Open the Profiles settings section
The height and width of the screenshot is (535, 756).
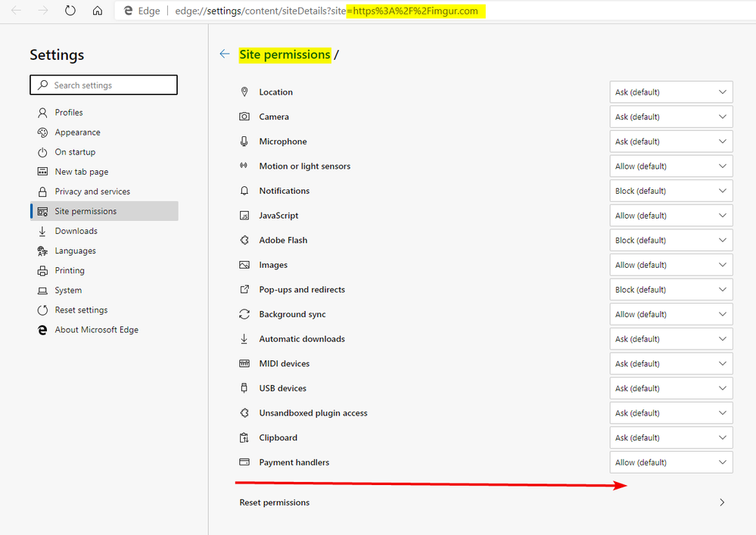104,112
